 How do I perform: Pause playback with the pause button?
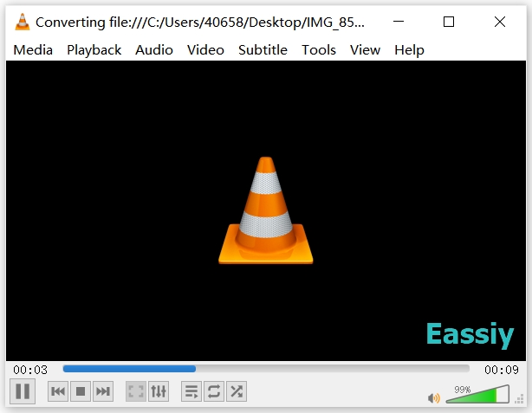click(23, 391)
